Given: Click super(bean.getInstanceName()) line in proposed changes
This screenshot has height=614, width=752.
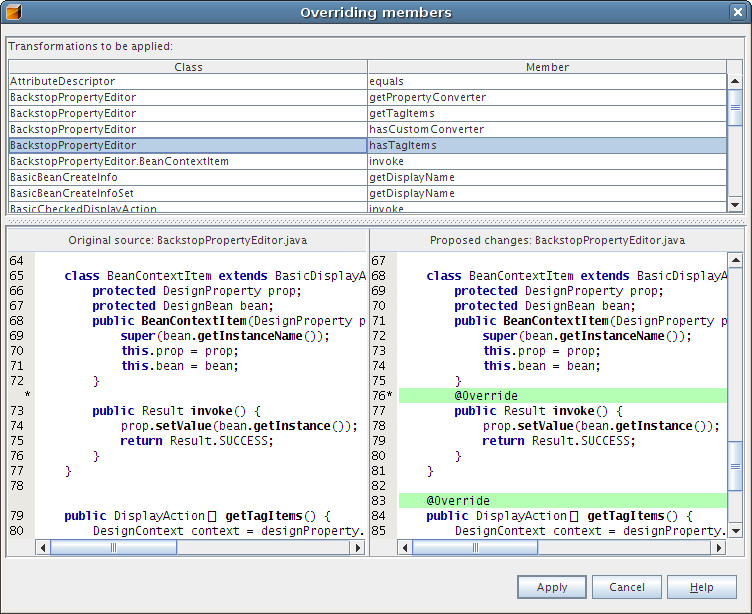Looking at the screenshot, I should 588,336.
